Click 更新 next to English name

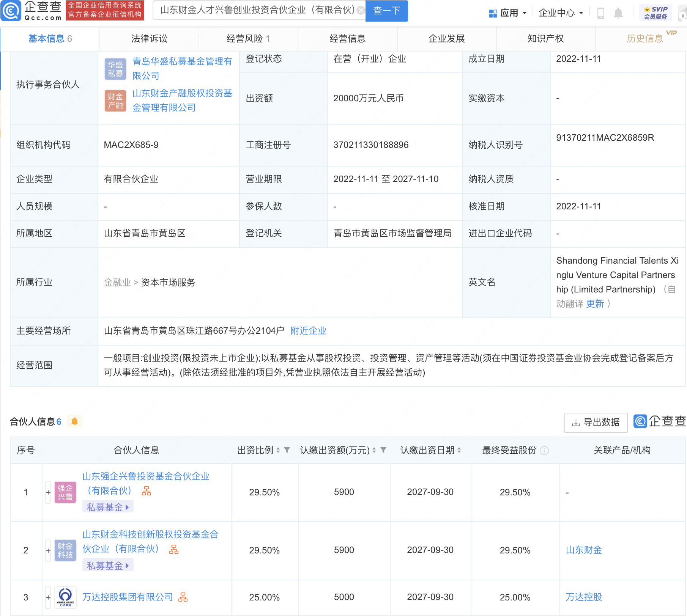pyautogui.click(x=595, y=304)
